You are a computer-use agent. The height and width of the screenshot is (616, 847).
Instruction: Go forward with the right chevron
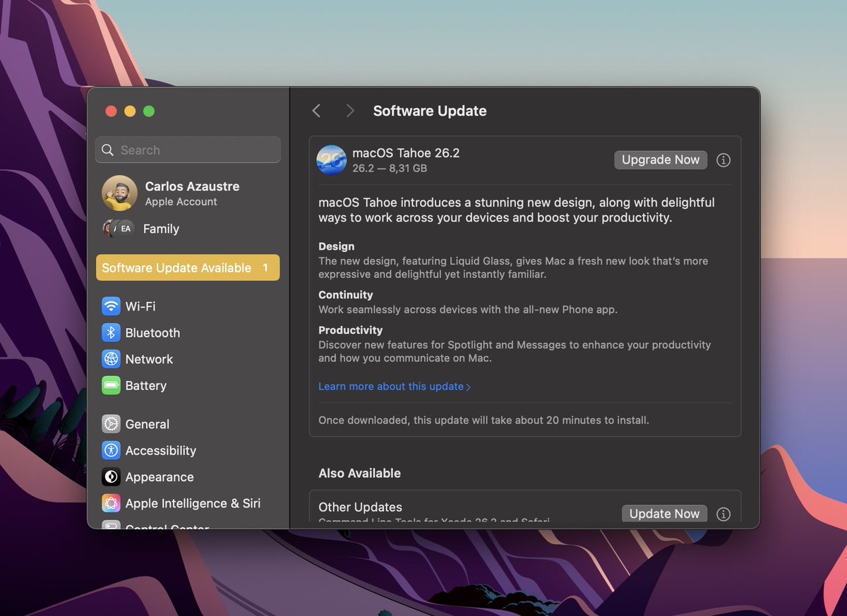coord(349,111)
